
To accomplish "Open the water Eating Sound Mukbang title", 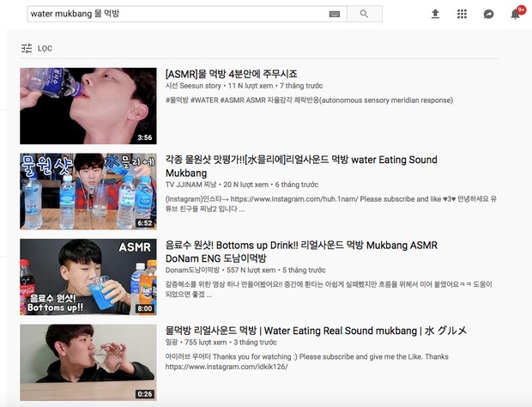I will pyautogui.click(x=301, y=167).
